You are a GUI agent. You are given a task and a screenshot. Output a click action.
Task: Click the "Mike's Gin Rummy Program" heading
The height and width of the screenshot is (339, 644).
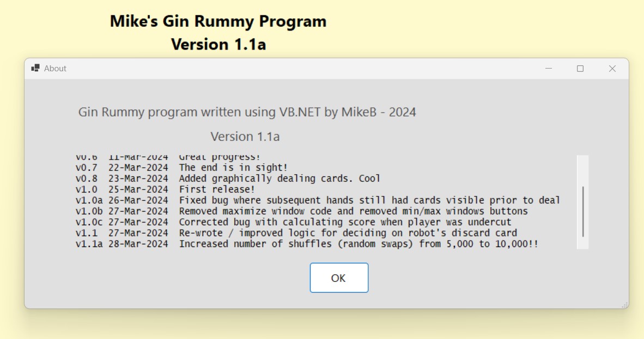(x=218, y=22)
